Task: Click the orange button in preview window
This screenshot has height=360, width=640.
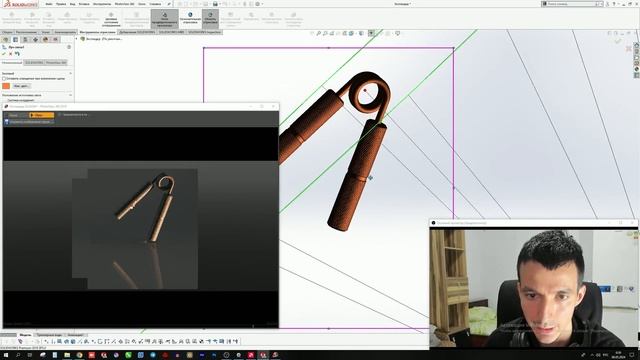Action: [41, 115]
